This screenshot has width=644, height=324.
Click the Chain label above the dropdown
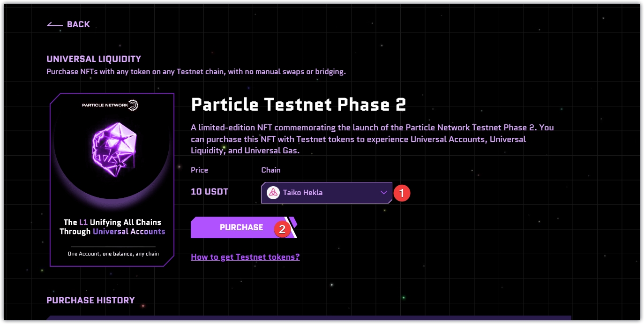270,170
